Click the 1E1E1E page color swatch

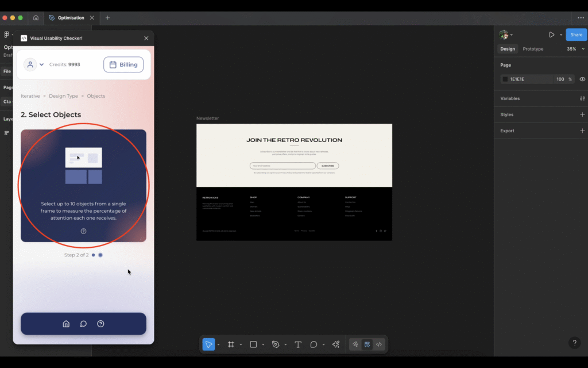(x=505, y=79)
